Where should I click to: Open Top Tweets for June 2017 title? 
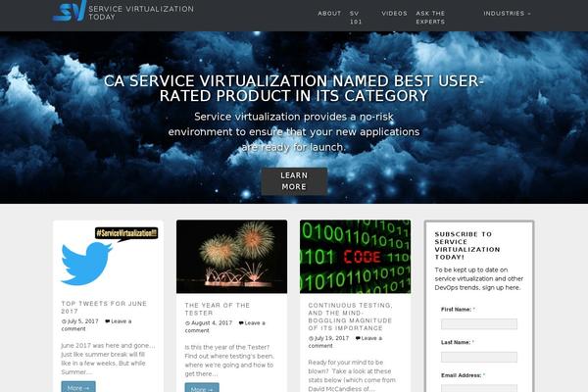pos(104,307)
